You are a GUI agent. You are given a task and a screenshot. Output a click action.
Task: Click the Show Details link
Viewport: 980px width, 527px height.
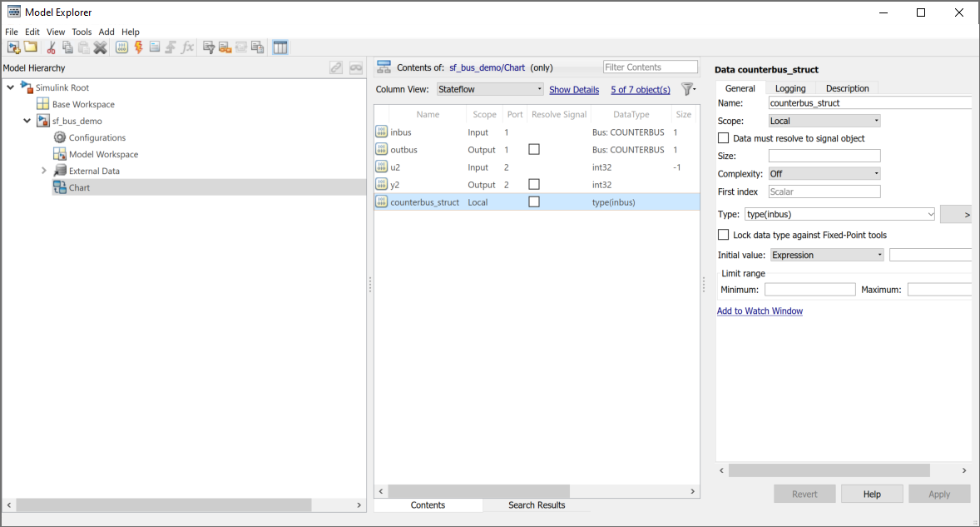click(573, 90)
